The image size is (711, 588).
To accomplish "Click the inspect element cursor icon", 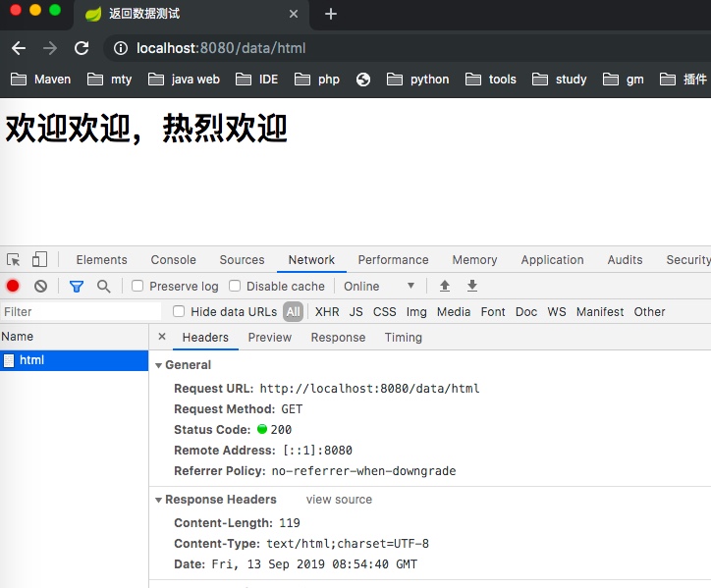I will point(14,260).
